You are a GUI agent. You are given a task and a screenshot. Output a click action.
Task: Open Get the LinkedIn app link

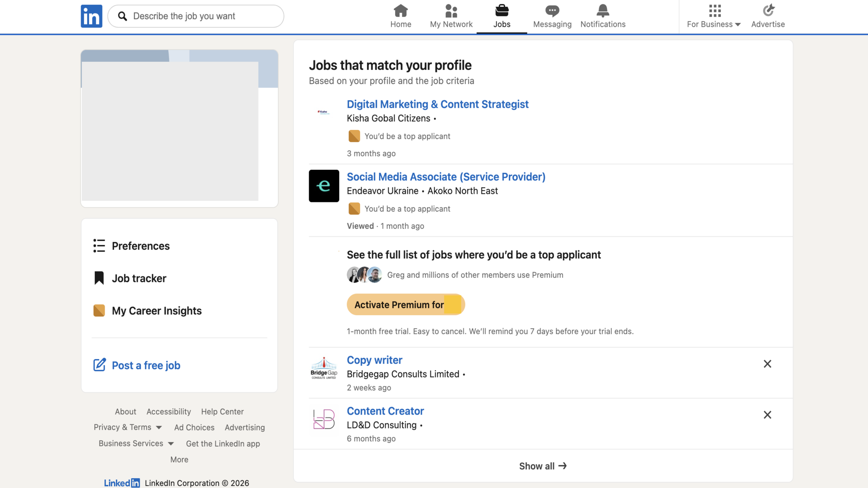click(223, 444)
